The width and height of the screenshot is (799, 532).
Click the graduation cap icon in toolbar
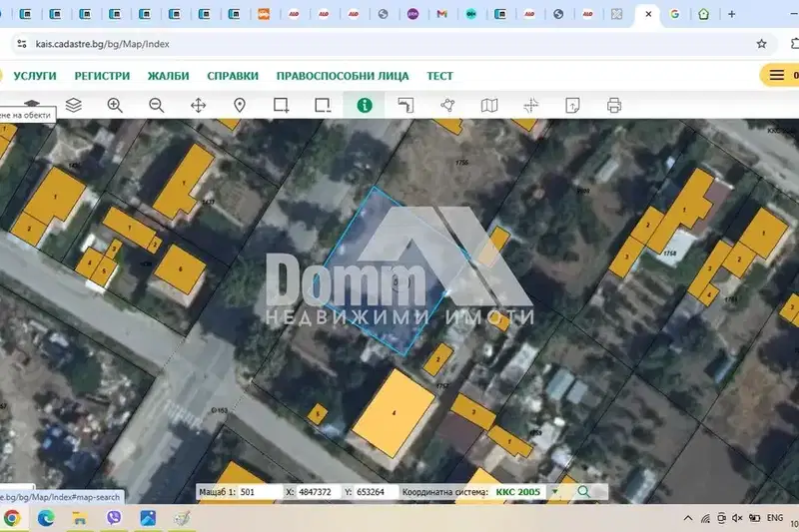[x=32, y=103]
